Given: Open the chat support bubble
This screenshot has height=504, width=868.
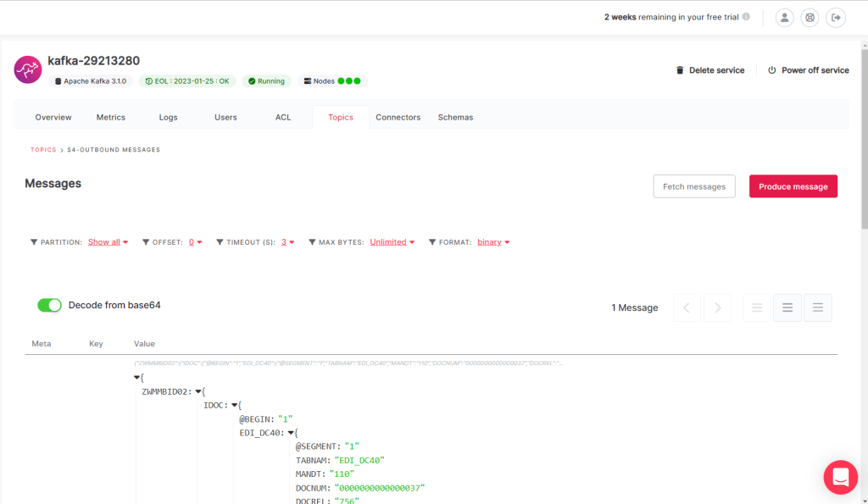Looking at the screenshot, I should 840,478.
